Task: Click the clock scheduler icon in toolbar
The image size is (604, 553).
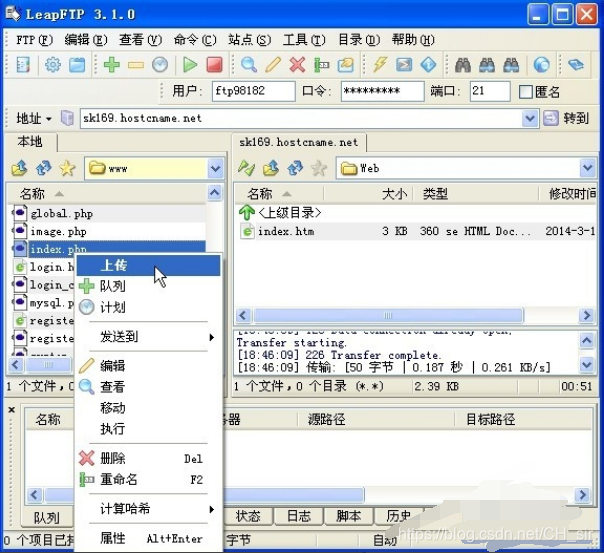Action: (159, 65)
